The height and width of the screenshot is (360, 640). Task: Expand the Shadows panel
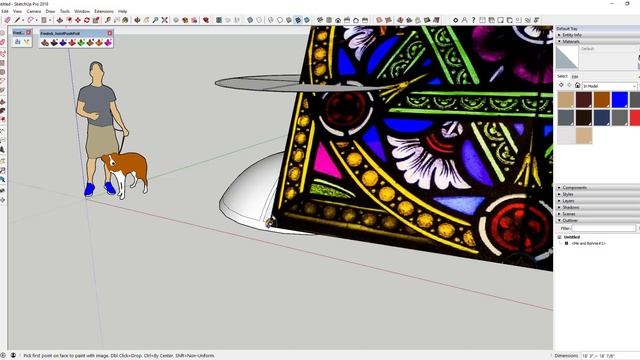click(597, 207)
